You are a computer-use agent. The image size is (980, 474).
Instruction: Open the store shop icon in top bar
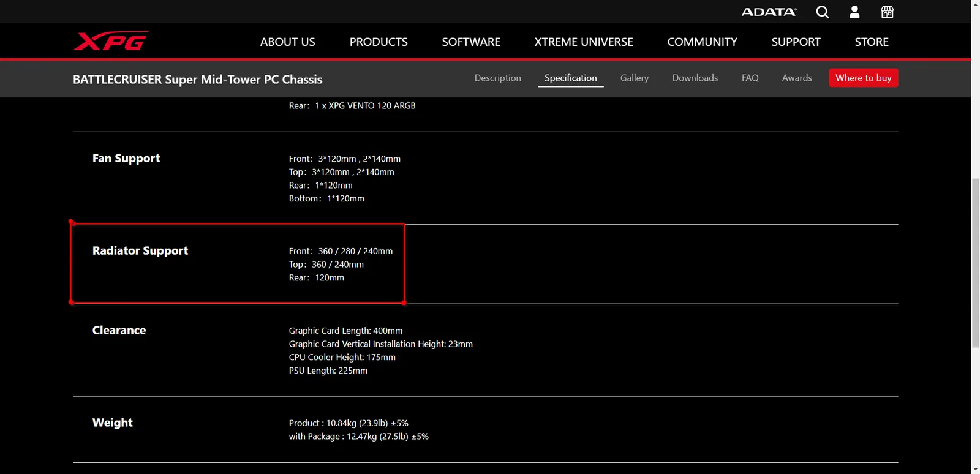point(887,12)
